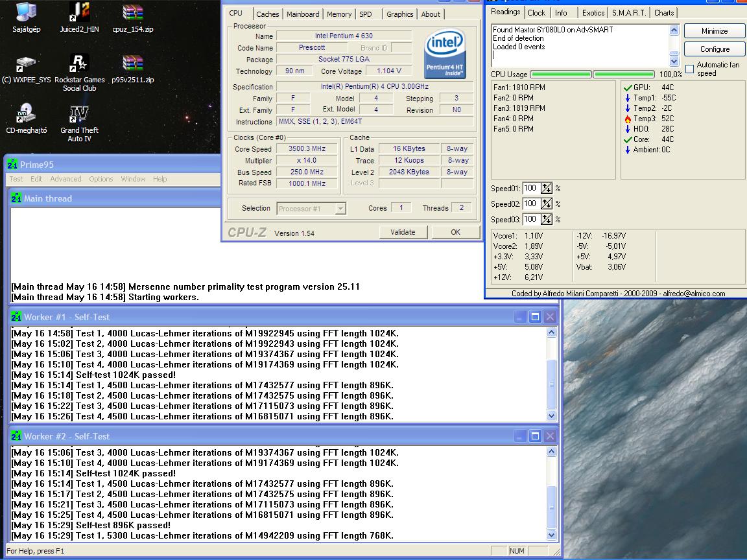Switch to the SpeedFan Charts tab
The height and width of the screenshot is (560, 747).
click(663, 13)
